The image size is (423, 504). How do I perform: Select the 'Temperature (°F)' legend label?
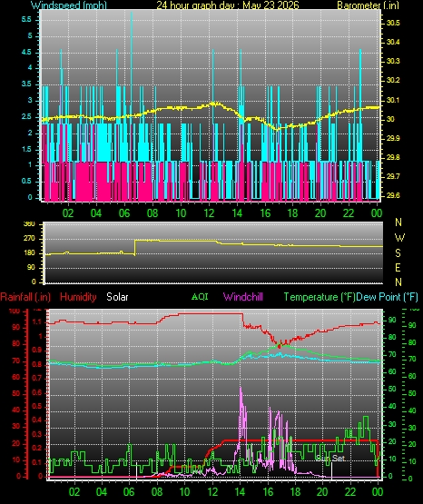click(x=320, y=297)
